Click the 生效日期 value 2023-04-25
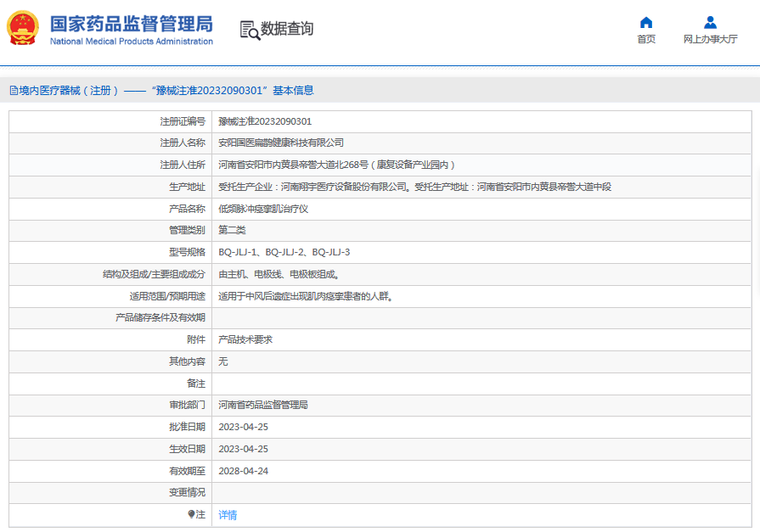This screenshot has width=760, height=532. tap(243, 449)
